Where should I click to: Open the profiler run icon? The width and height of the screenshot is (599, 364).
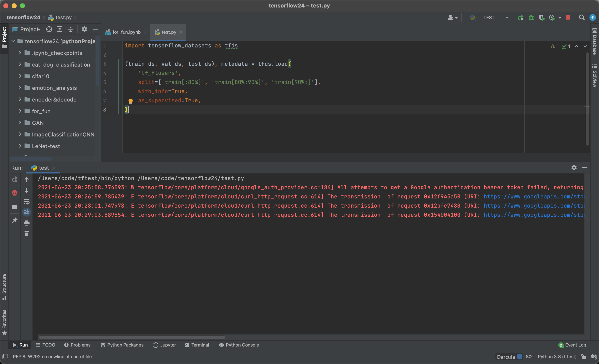coord(552,17)
